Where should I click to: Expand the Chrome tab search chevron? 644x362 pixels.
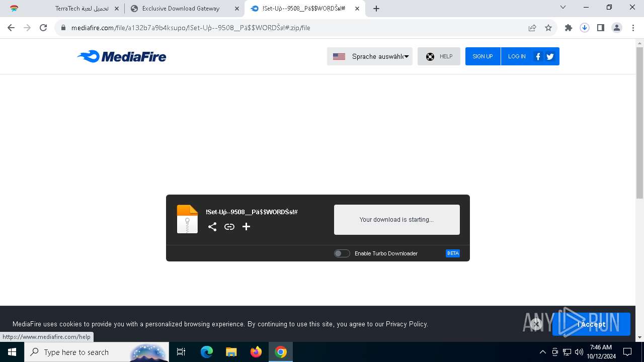[x=563, y=7]
